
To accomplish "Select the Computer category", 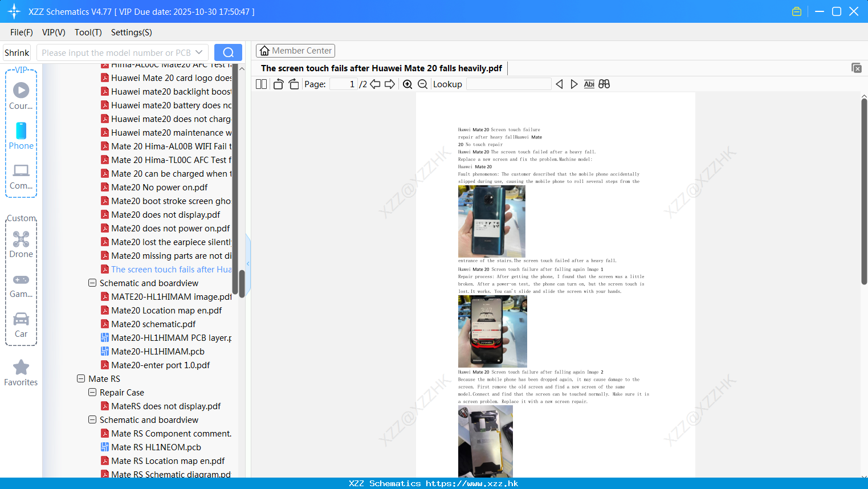I will [x=21, y=176].
